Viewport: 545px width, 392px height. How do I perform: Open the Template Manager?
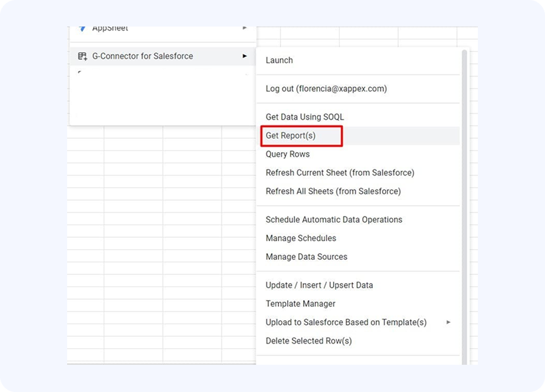pyautogui.click(x=300, y=304)
